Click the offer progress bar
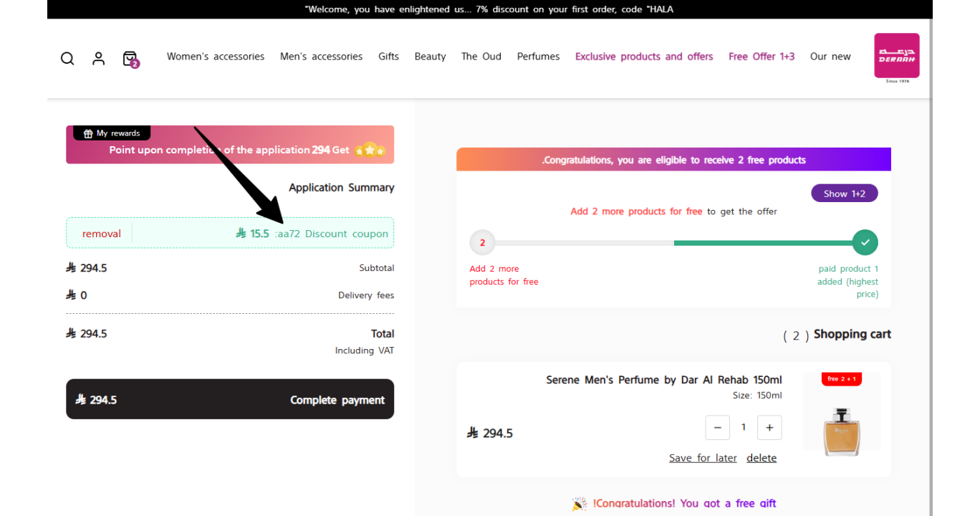Viewport: 980px width, 516px height. pos(673,243)
